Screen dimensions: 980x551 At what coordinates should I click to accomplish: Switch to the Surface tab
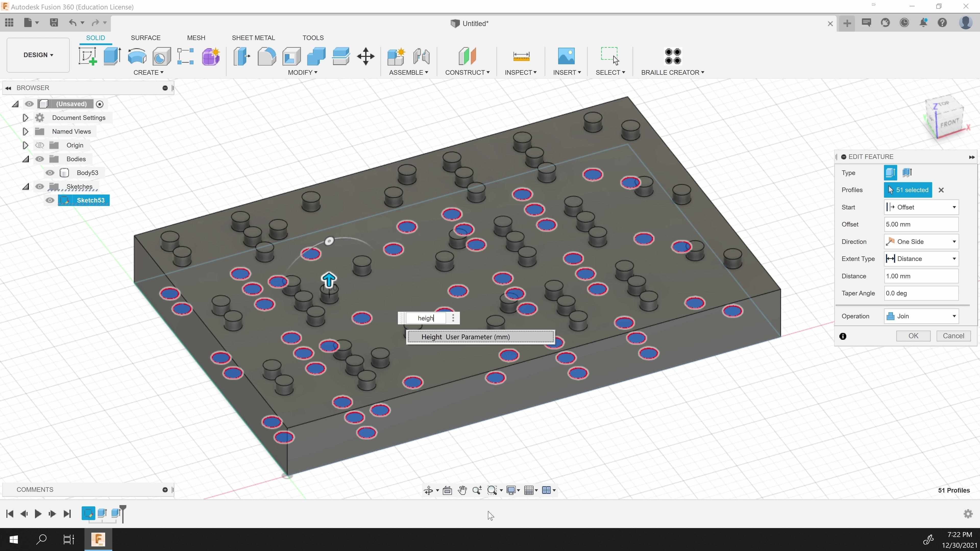(x=145, y=37)
